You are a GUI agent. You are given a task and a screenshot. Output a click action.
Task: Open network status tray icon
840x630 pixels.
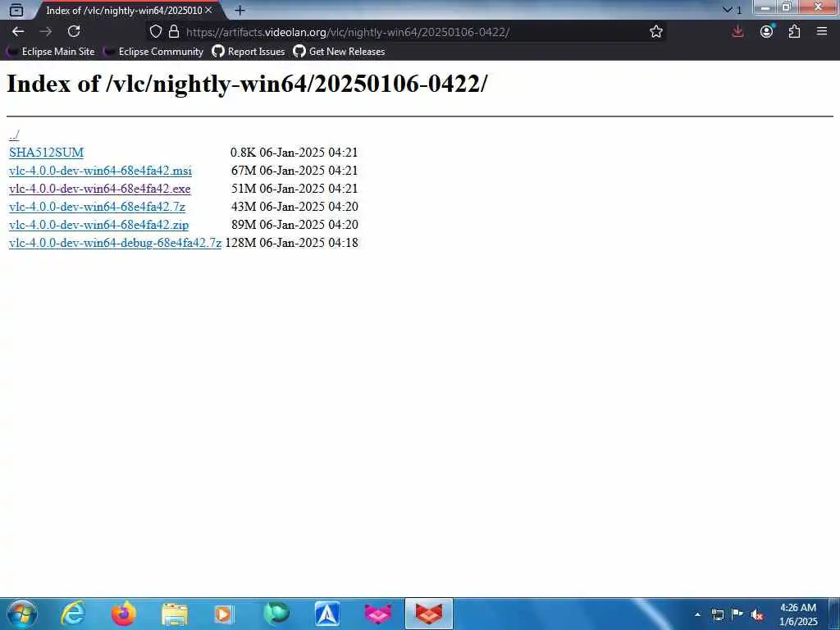(x=717, y=614)
